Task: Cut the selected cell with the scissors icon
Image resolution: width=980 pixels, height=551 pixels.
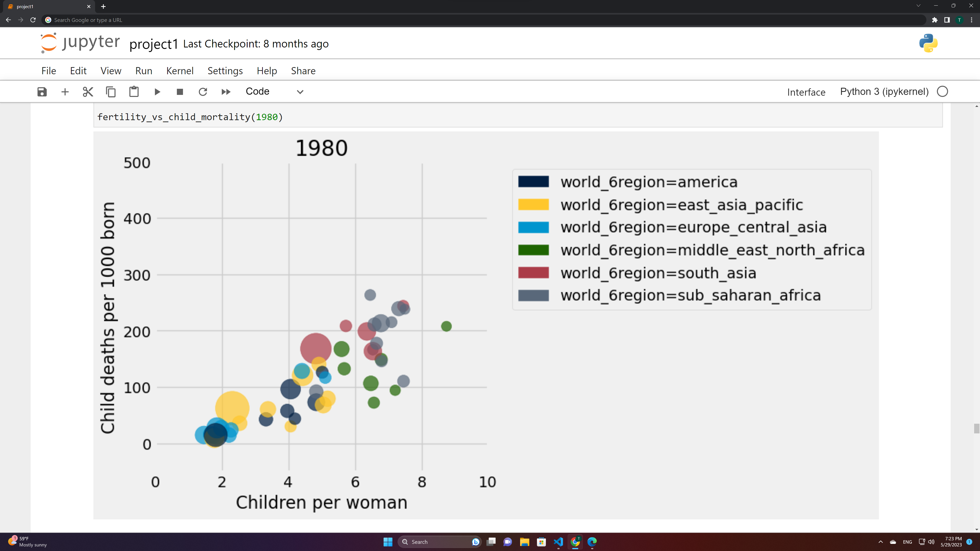Action: click(88, 92)
